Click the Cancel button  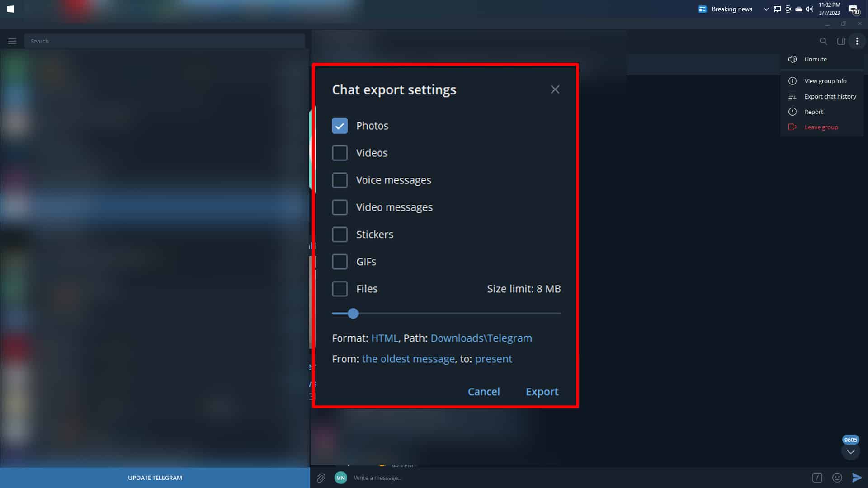pyautogui.click(x=484, y=391)
